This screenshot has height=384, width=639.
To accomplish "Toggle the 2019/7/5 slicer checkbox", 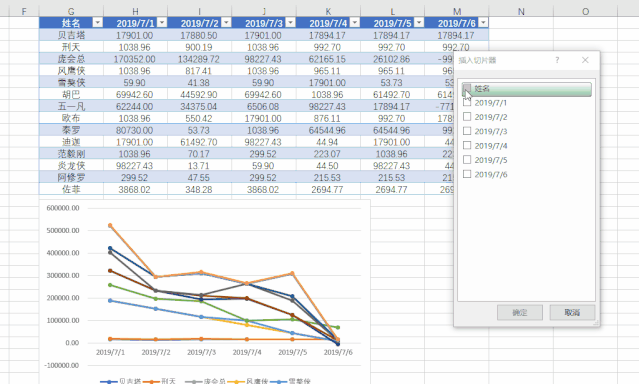I will point(467,159).
